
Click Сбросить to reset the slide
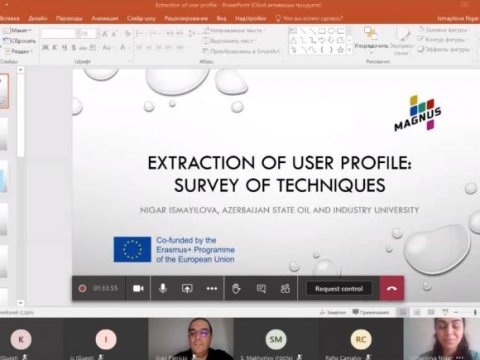[19, 41]
